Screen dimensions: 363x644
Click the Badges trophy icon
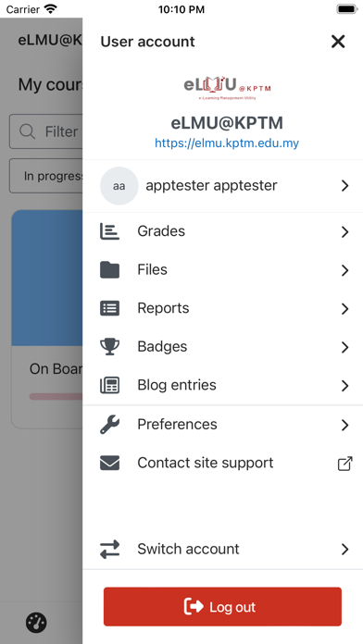110,347
